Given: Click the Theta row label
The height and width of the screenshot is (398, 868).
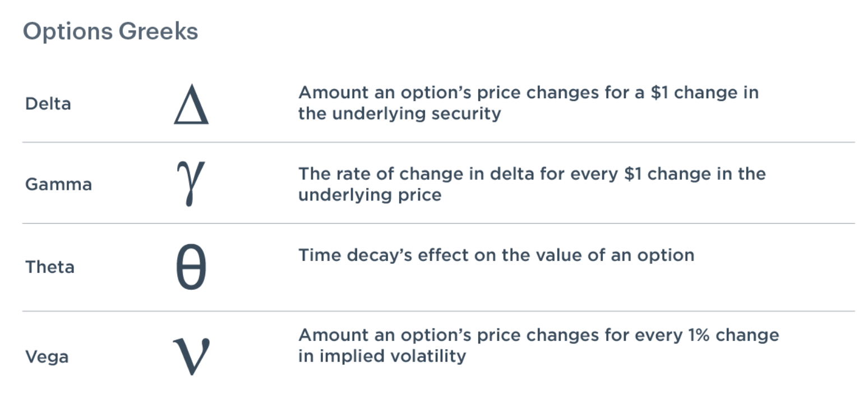Looking at the screenshot, I should [50, 267].
